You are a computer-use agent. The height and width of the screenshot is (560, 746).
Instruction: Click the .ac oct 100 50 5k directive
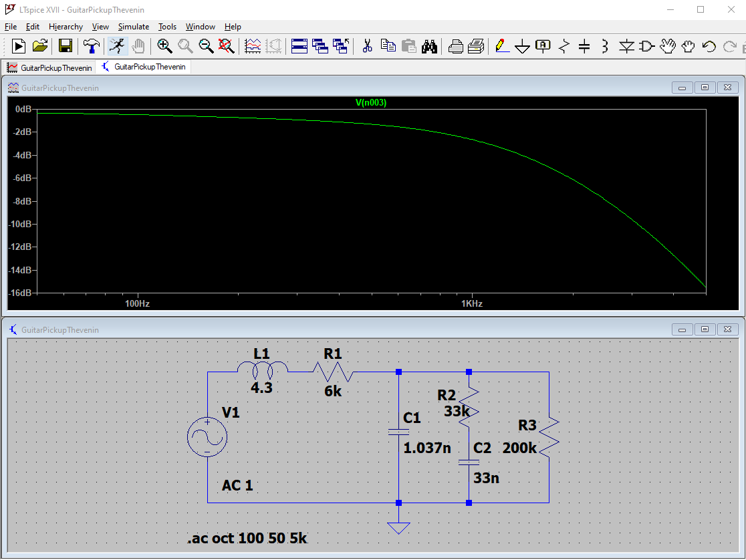[247, 538]
